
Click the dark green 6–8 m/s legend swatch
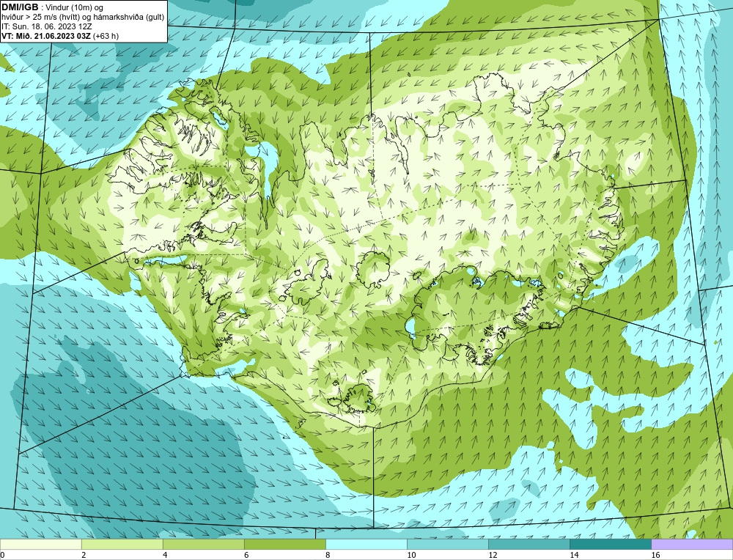[x=284, y=544]
